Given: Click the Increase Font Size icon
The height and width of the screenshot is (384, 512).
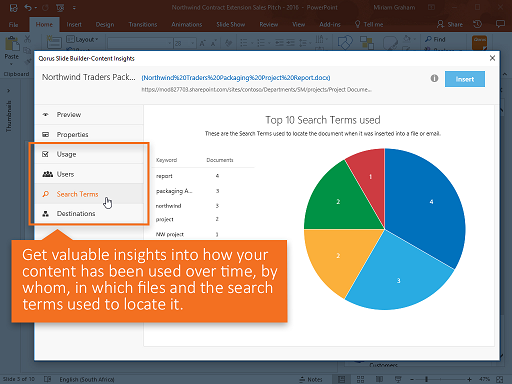Looking at the screenshot, I should pos(202,43).
